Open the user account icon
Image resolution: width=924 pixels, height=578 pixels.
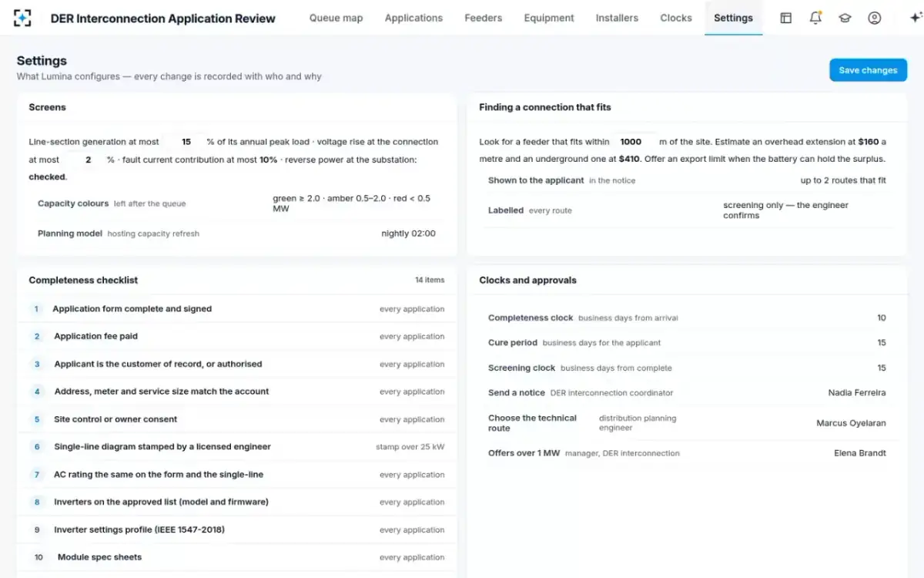coord(874,18)
